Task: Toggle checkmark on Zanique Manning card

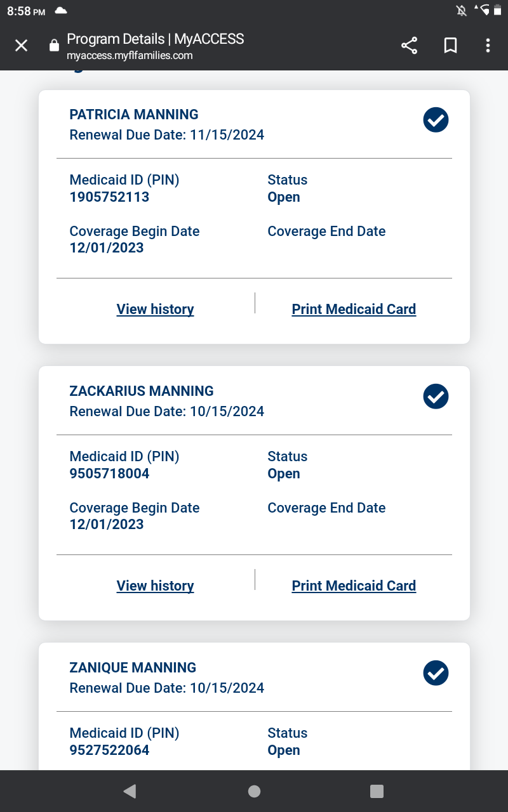Action: [x=436, y=673]
